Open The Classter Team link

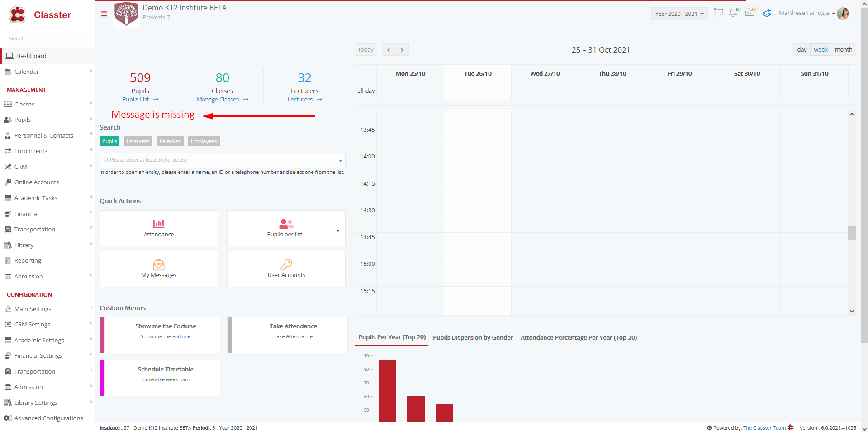[x=764, y=428]
